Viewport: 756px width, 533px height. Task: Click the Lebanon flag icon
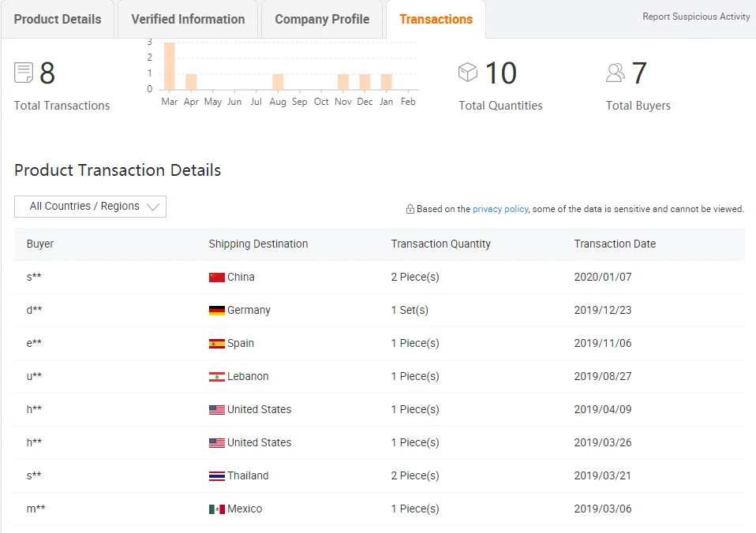coord(217,376)
